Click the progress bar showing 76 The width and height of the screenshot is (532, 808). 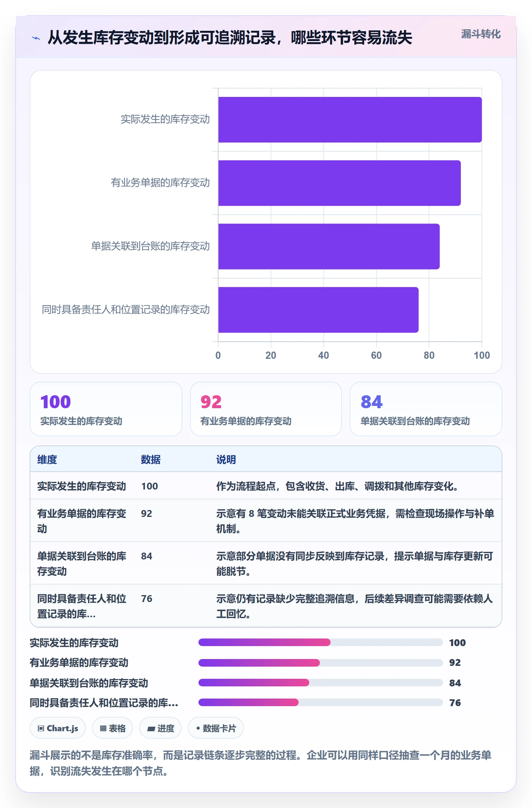(321, 702)
